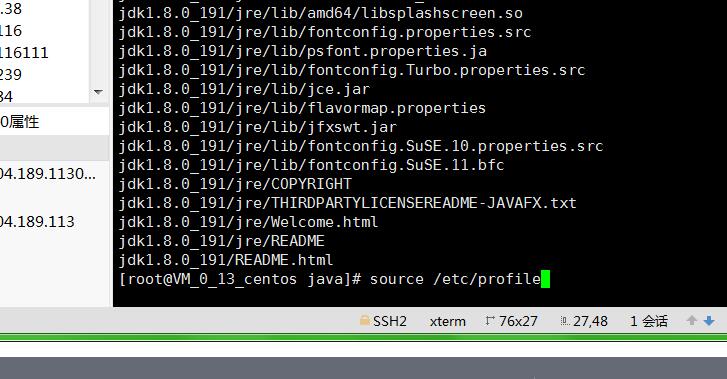
Task: Select the 04.189.1130... session entry
Action: [48, 174]
